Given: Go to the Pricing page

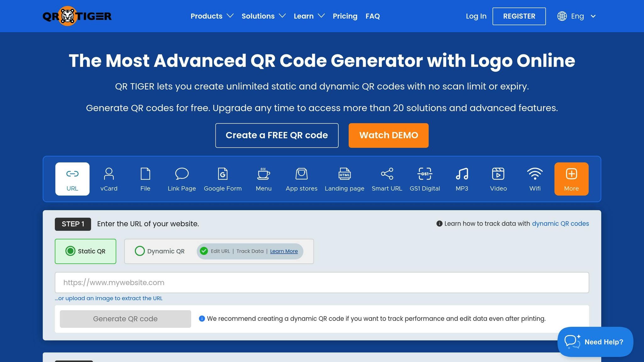Looking at the screenshot, I should 345,16.
